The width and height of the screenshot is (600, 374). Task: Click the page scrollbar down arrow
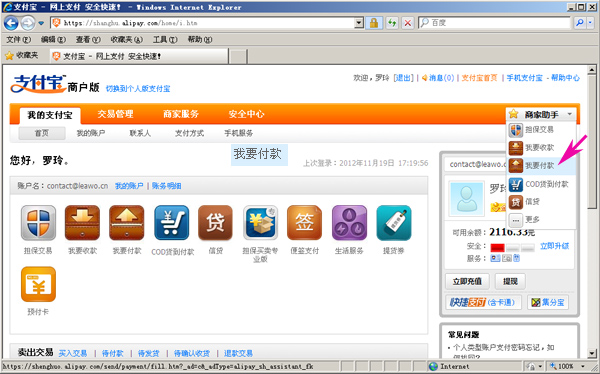pyautogui.click(x=592, y=353)
